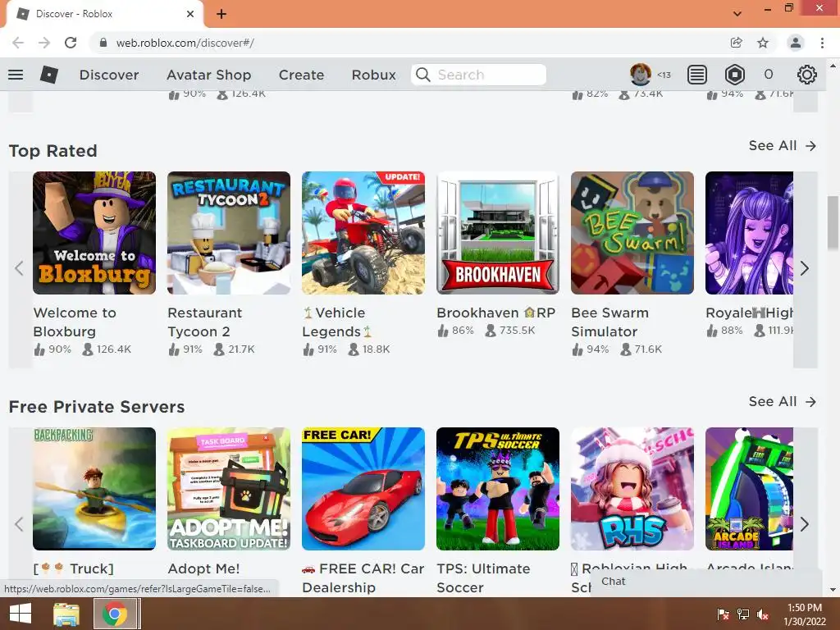Open Arcade Island game thumbnail

click(750, 489)
